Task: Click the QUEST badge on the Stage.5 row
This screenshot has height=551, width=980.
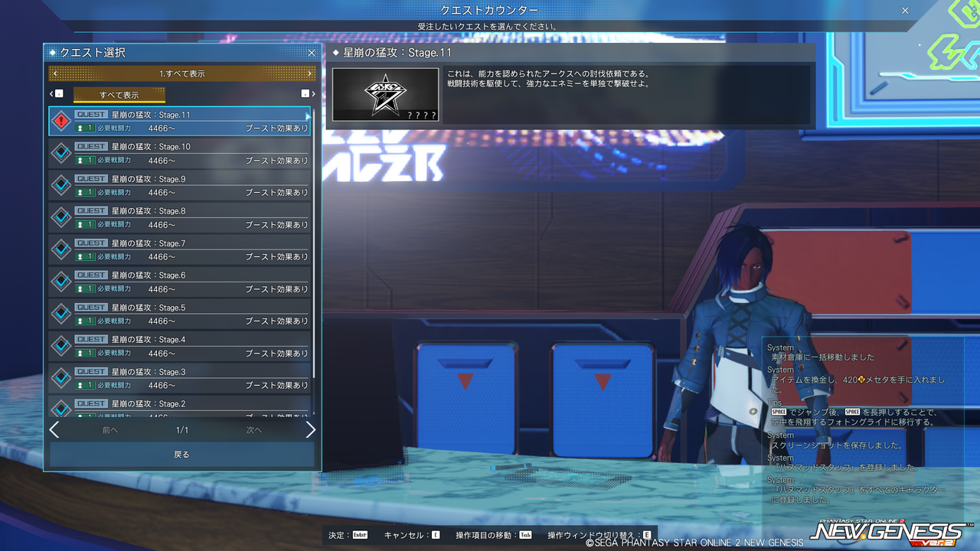Action: [x=91, y=308]
